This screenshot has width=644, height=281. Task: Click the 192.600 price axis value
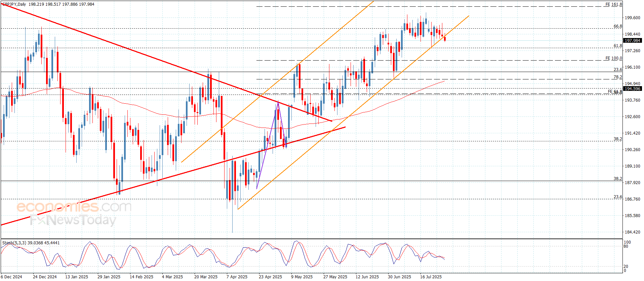click(x=632, y=117)
